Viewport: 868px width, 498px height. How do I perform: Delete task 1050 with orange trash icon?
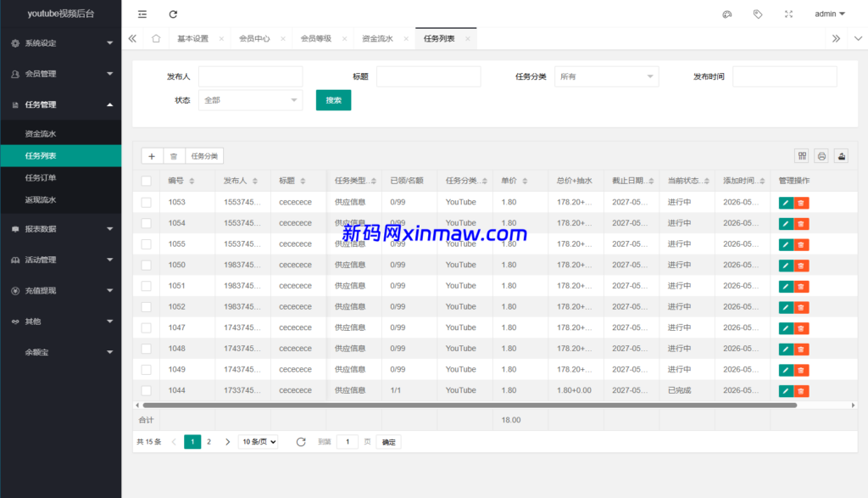[801, 266]
